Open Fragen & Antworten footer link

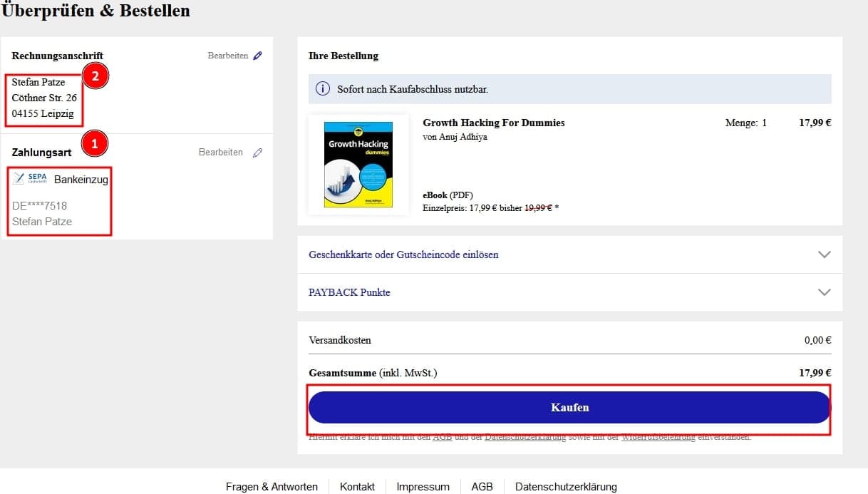pyautogui.click(x=272, y=487)
